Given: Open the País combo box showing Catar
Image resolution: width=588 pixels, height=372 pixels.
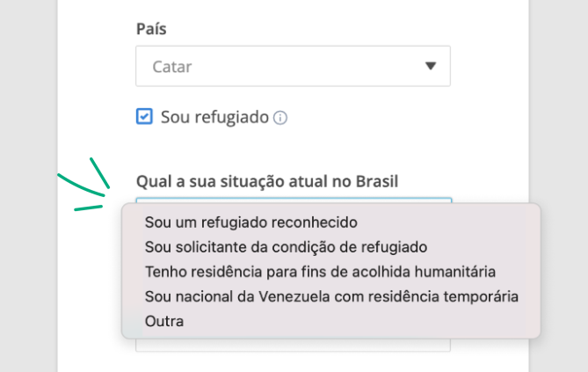Looking at the screenshot, I should (x=293, y=66).
